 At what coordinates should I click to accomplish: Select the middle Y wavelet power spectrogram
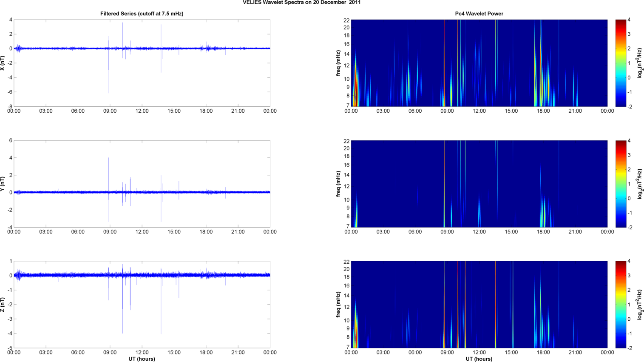pos(479,184)
